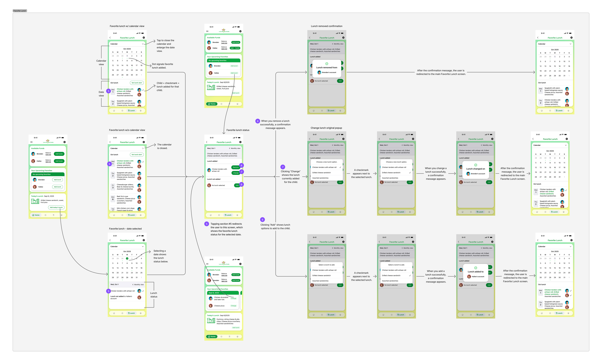Go back from 'Favorite lunch w/o calendar view' screen

pos(110,142)
